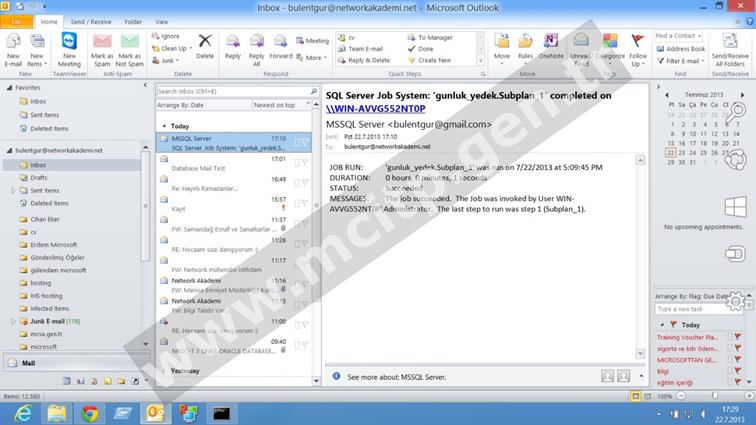Mark Training Voucher task complete flag

[738, 337]
